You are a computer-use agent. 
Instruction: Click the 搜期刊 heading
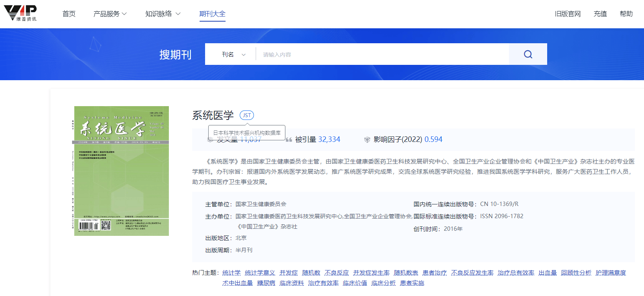pyautogui.click(x=175, y=55)
